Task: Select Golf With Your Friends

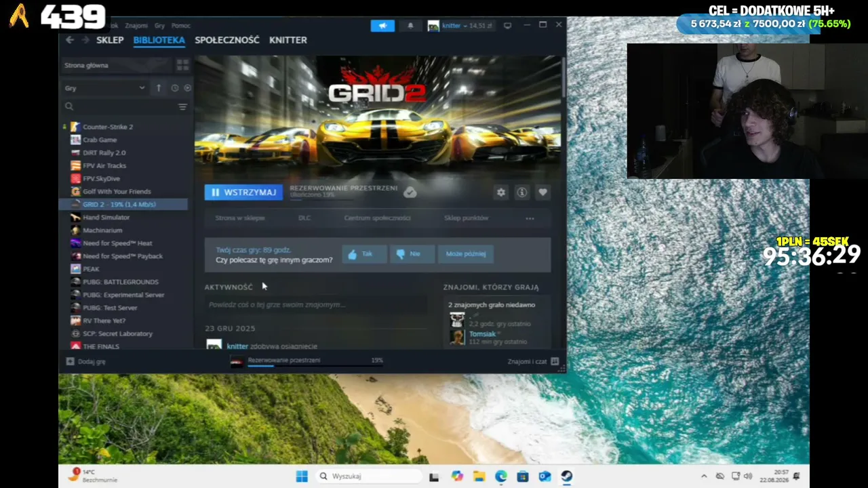Action: (117, 191)
